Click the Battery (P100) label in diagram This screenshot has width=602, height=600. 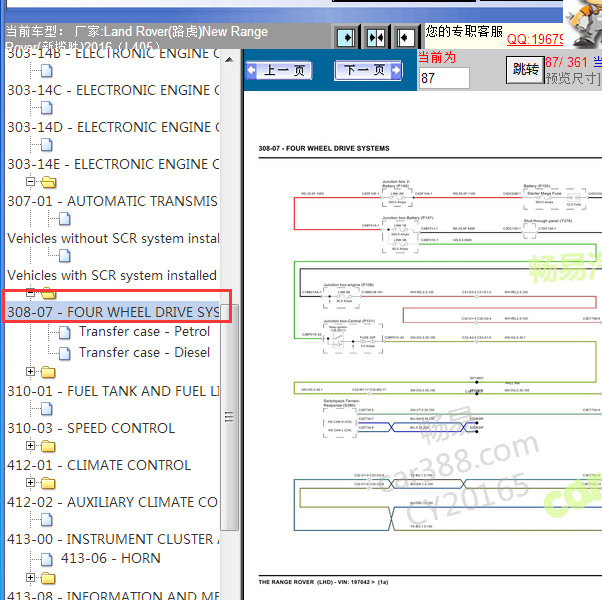tap(537, 186)
